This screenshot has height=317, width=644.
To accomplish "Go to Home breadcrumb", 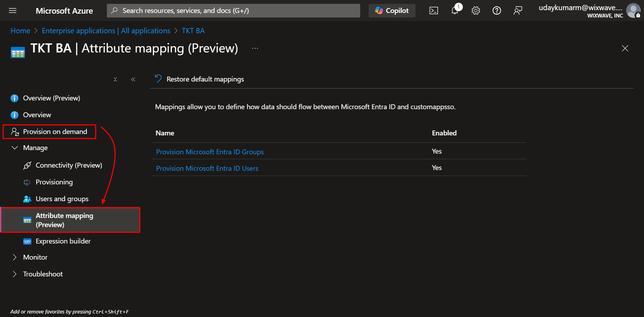I will (x=20, y=31).
